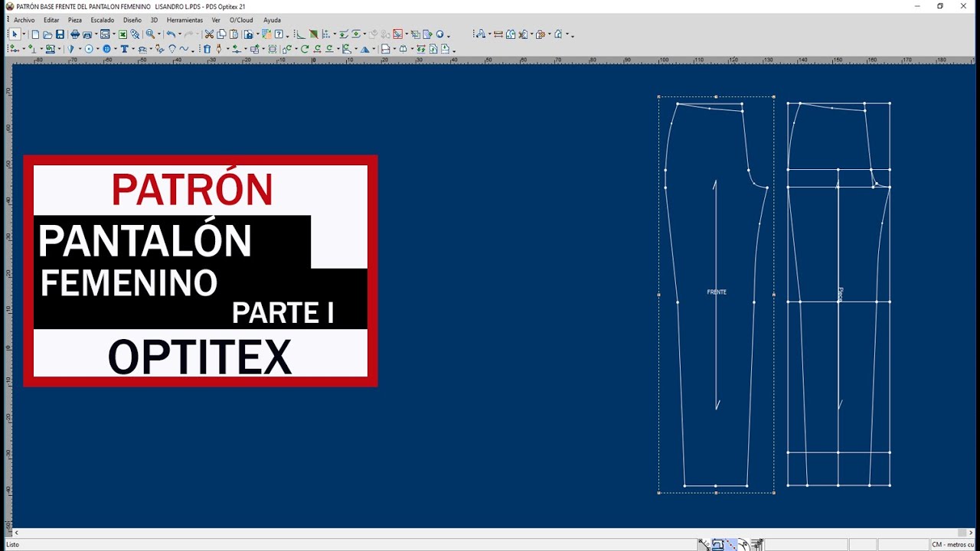Click the question mark help icon
The width and height of the screenshot is (980, 551).
279,34
